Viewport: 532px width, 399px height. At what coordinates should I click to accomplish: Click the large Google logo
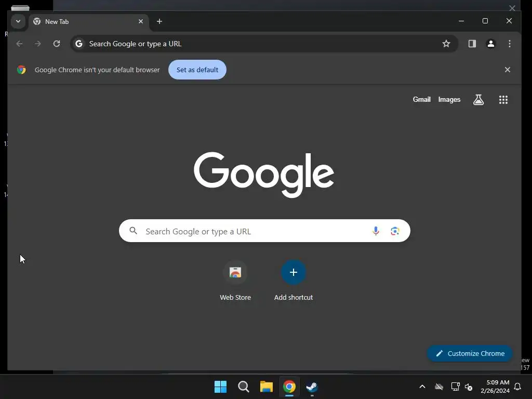click(x=263, y=175)
